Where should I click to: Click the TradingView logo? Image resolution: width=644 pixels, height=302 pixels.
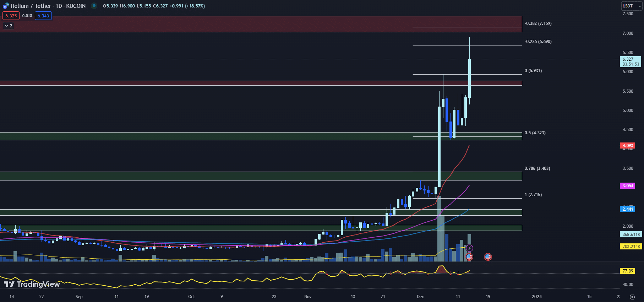(x=32, y=284)
